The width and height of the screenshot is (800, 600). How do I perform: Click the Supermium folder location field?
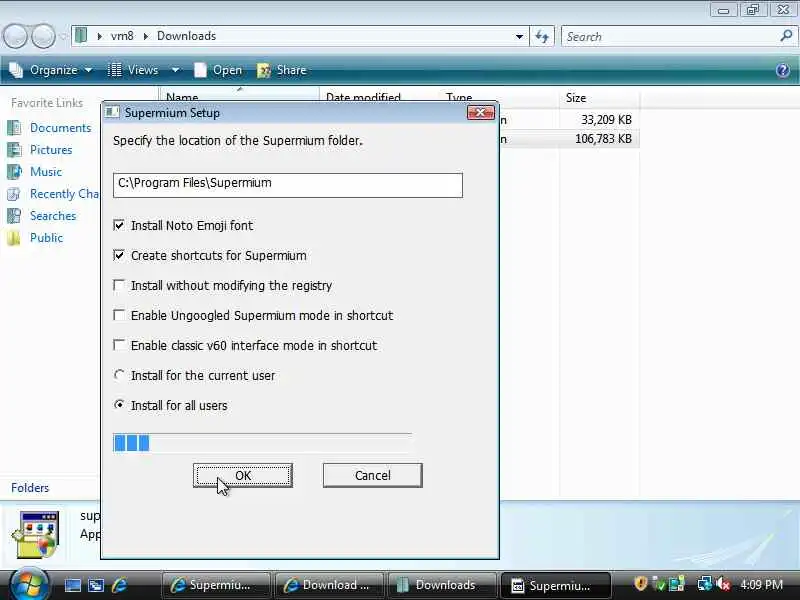288,185
